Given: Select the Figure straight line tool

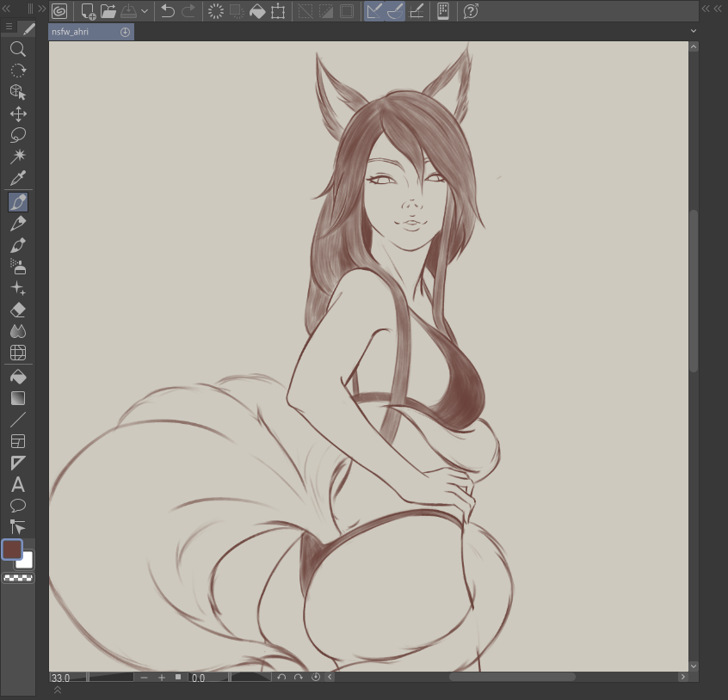Looking at the screenshot, I should click(x=18, y=420).
